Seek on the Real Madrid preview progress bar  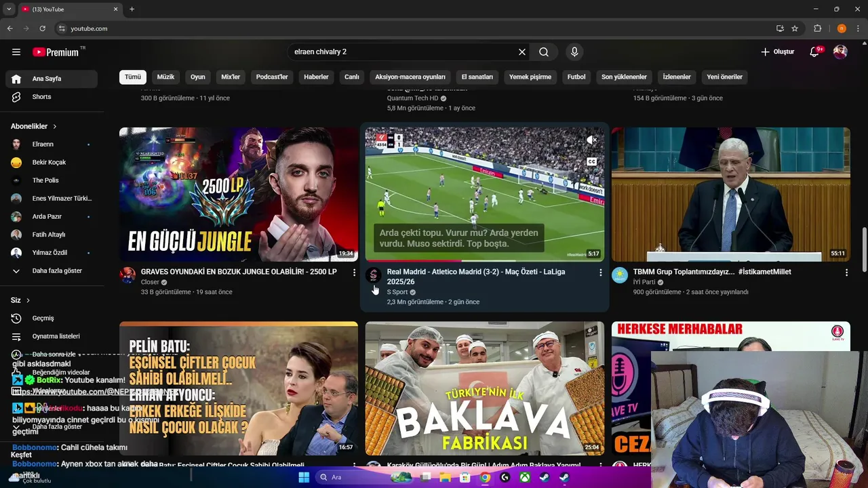coord(485,260)
